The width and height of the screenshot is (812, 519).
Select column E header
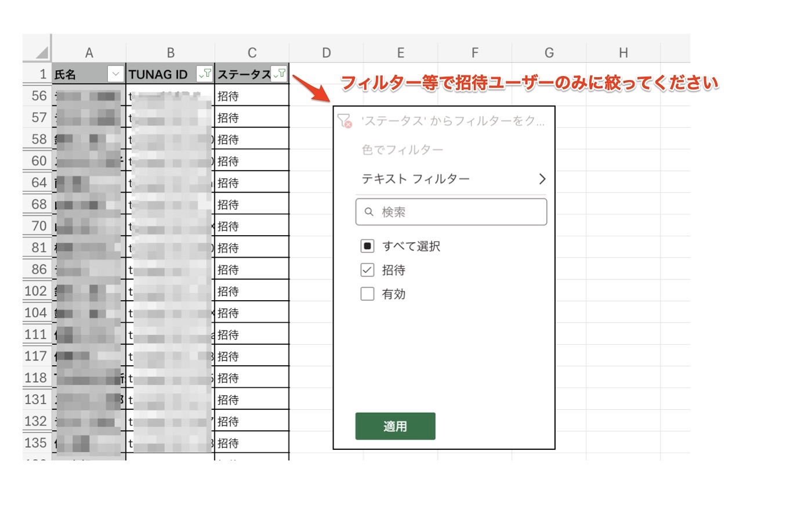coord(401,53)
